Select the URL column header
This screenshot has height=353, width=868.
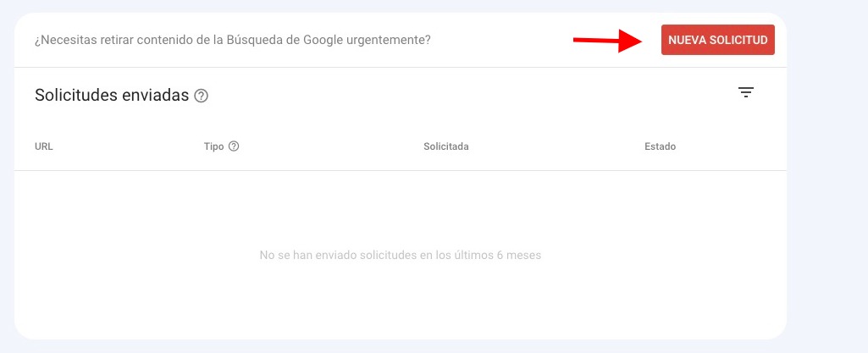tap(44, 146)
